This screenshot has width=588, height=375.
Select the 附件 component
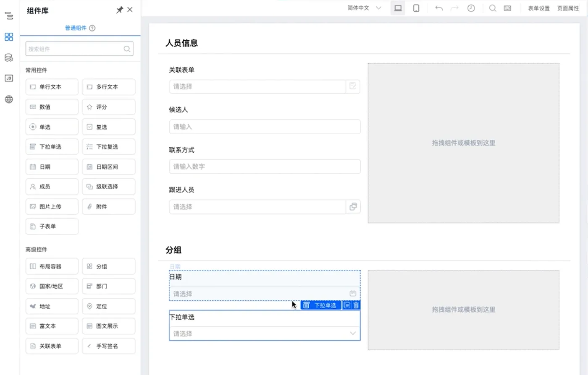pos(108,206)
